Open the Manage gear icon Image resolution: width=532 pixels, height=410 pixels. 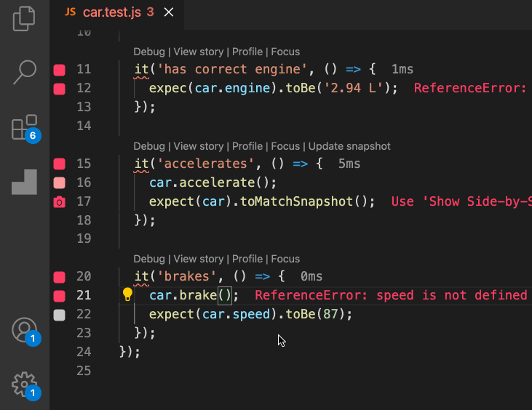(x=24, y=385)
